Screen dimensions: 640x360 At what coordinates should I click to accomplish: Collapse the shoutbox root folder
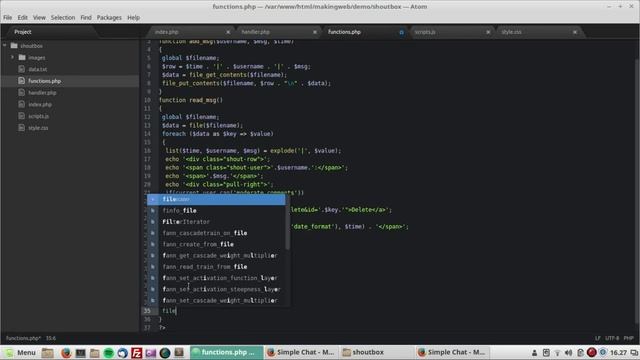click(5, 46)
